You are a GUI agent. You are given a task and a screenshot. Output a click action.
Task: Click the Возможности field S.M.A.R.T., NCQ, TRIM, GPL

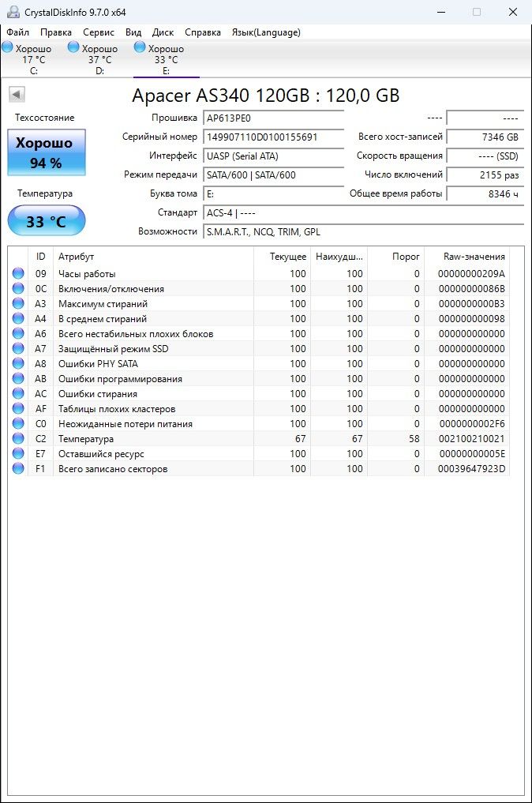point(364,231)
